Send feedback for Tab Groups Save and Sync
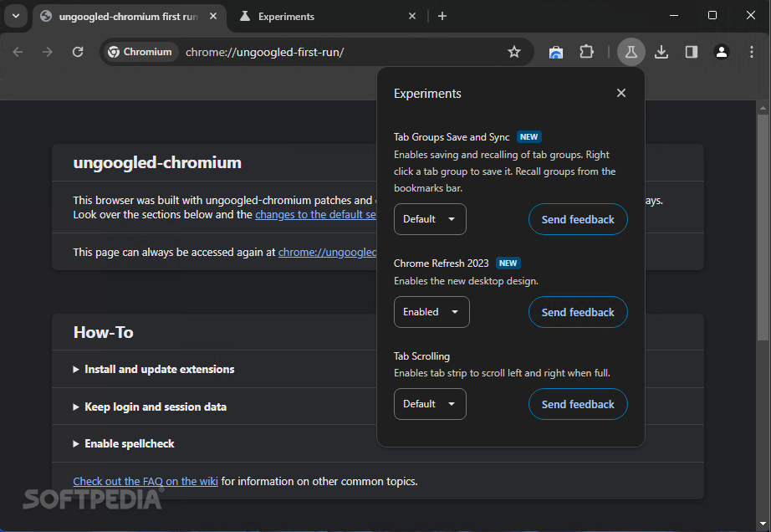Image resolution: width=771 pixels, height=532 pixels. 578,219
